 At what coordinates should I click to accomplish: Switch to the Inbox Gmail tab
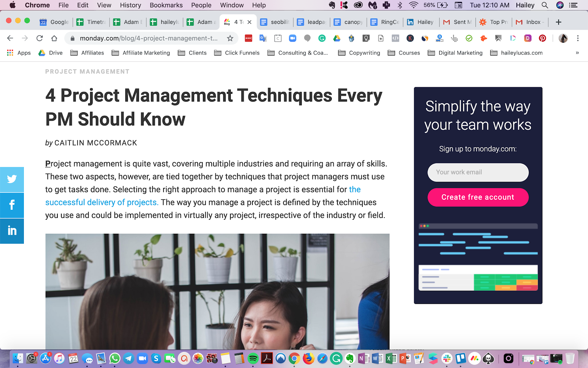[x=530, y=22]
